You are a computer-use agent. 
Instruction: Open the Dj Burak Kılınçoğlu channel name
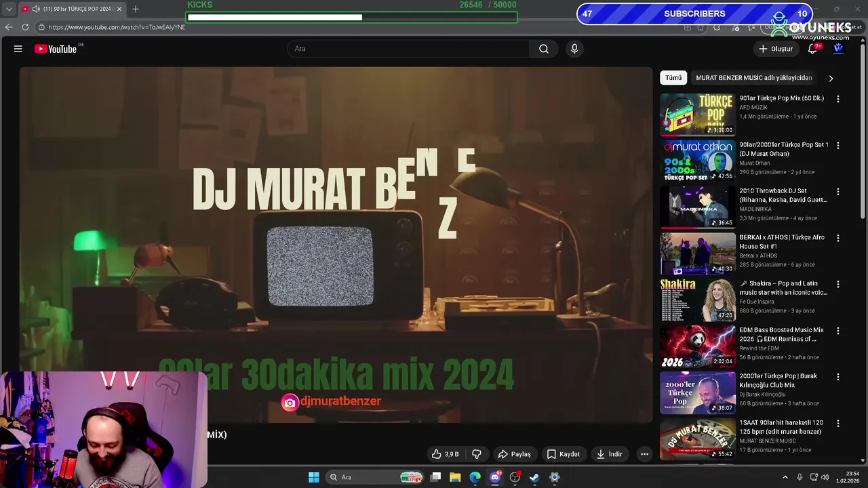point(762,394)
